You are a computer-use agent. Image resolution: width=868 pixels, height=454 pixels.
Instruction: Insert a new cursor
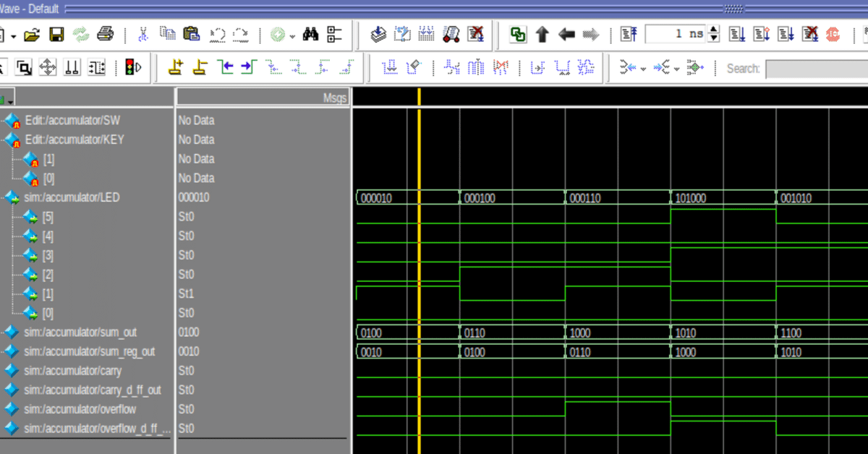[x=176, y=68]
